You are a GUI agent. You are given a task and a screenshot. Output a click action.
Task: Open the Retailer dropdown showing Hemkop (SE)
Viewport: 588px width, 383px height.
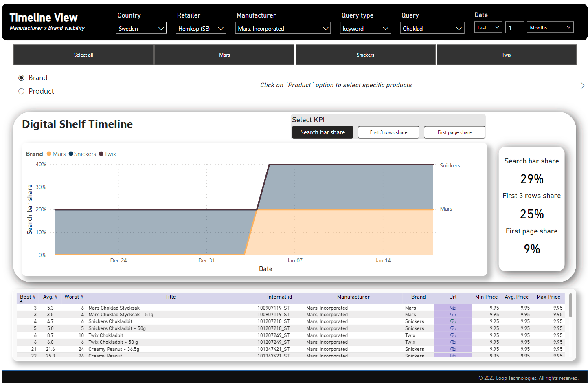point(201,28)
